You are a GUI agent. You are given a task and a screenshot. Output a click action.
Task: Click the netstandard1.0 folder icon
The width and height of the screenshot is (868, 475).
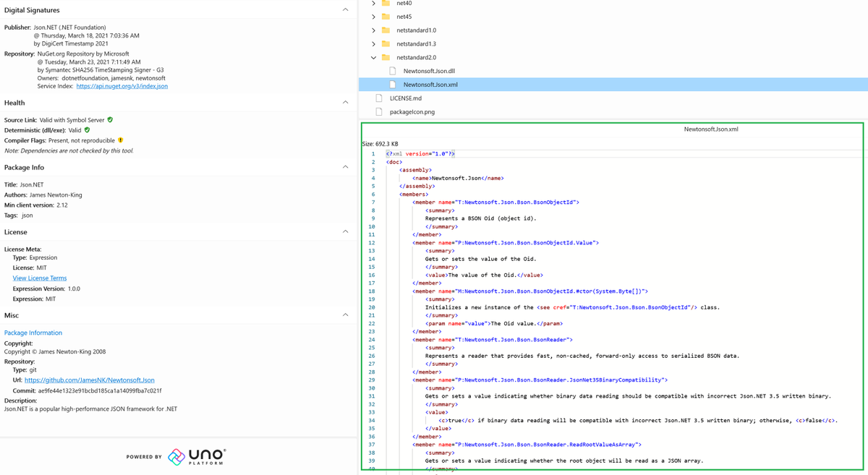[386, 30]
